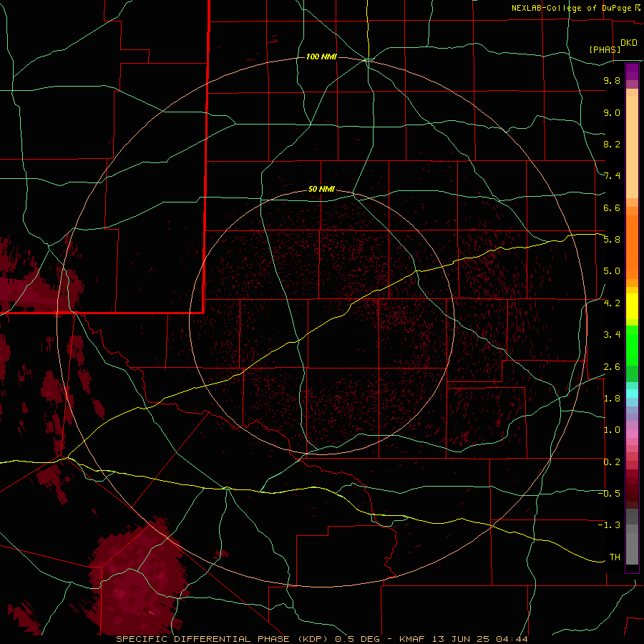Click the 9.8 legend value

(612, 80)
